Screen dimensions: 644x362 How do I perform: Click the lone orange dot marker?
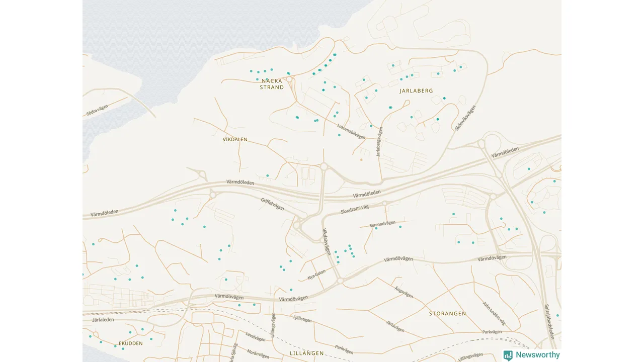click(361, 159)
